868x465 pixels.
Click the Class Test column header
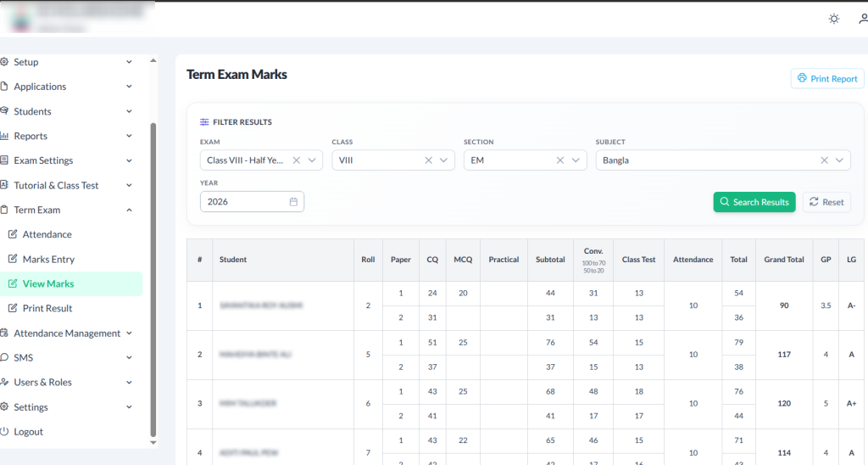pyautogui.click(x=638, y=260)
